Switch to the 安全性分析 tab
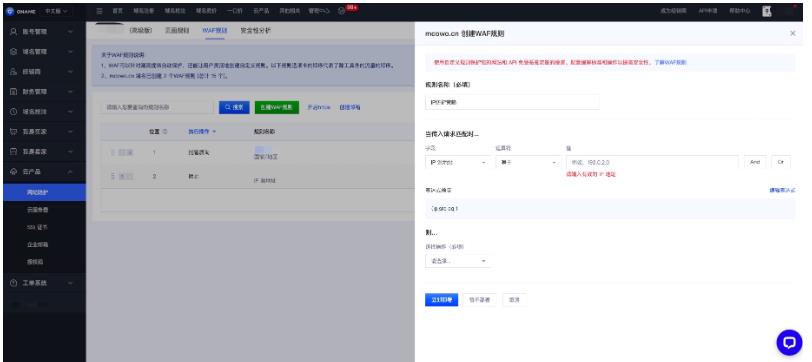Viewport: 812px width, 362px height. 255,31
